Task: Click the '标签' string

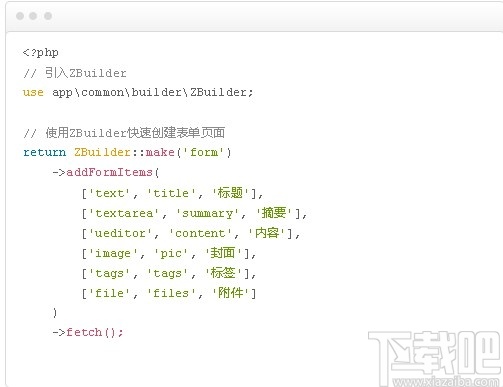Action: click(x=223, y=273)
